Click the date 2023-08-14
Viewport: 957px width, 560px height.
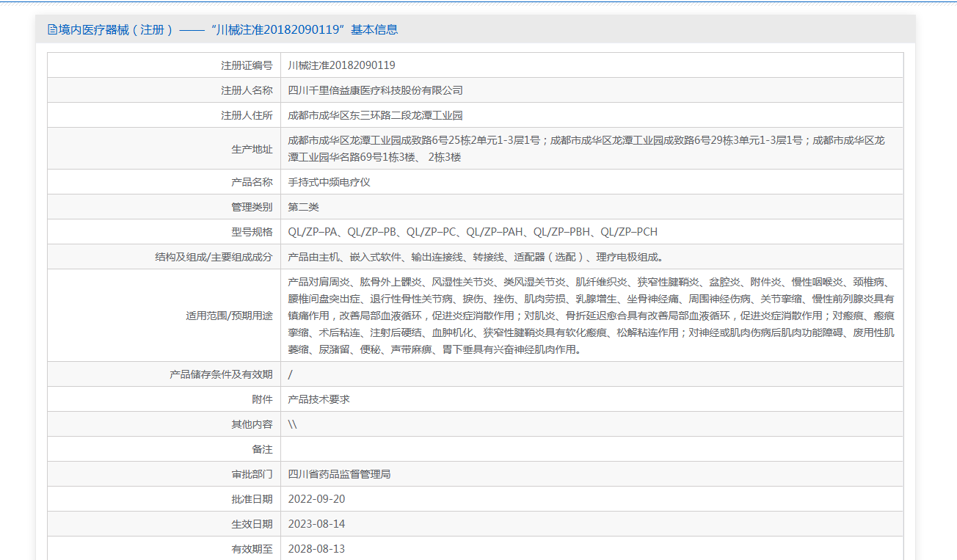(316, 524)
